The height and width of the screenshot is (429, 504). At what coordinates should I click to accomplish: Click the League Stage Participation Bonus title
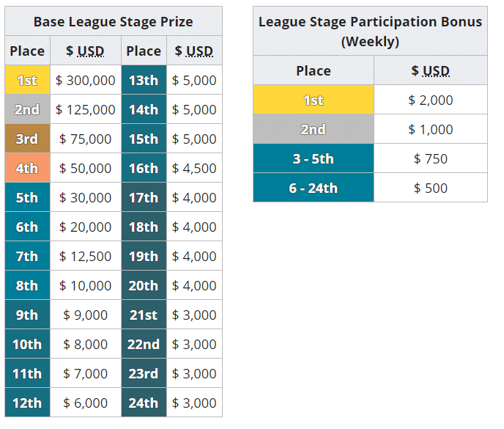(x=370, y=31)
